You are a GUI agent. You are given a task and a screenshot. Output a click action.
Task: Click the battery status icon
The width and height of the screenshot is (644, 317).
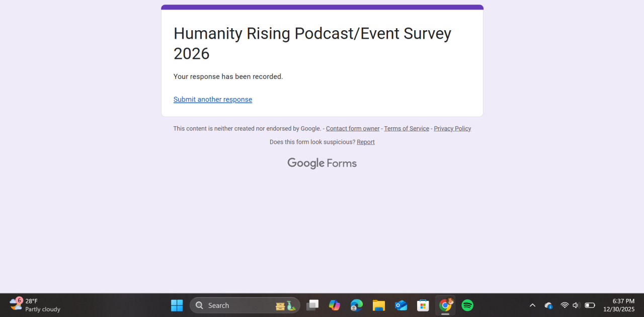coord(590,305)
